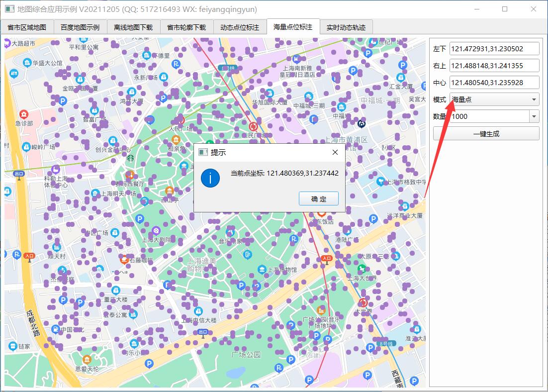Go to the 省市轮廓下载 tab
Image resolution: width=548 pixels, height=392 pixels.
(186, 27)
